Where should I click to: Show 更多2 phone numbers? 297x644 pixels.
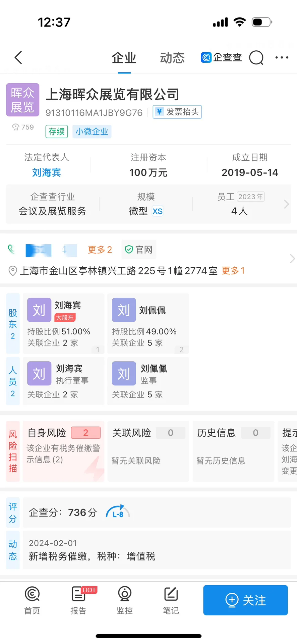100,250
